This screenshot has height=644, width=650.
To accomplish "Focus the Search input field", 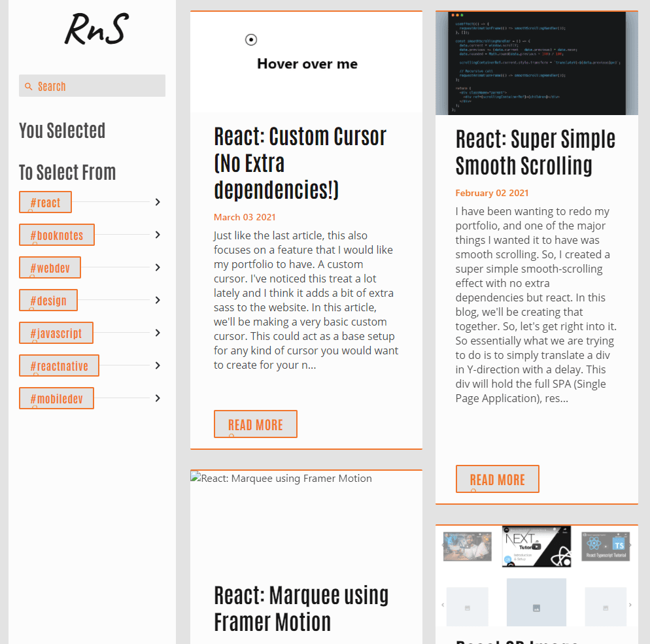I will [98, 86].
